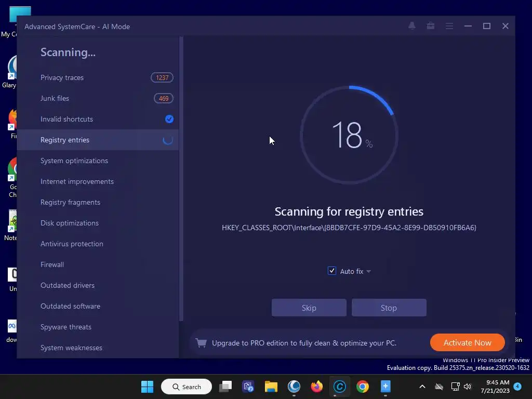Viewport: 532px width, 399px height.
Task: Open Task View on the taskbar
Action: pyautogui.click(x=225, y=387)
